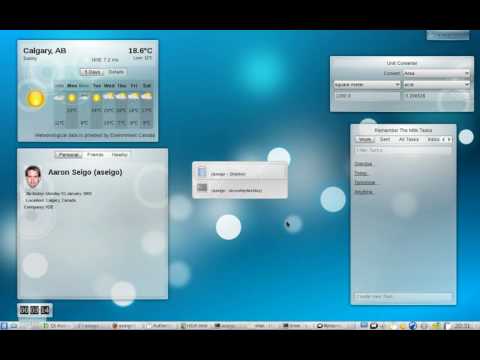
Task: Click the "Unit Converter" title
Action: pos(402,63)
